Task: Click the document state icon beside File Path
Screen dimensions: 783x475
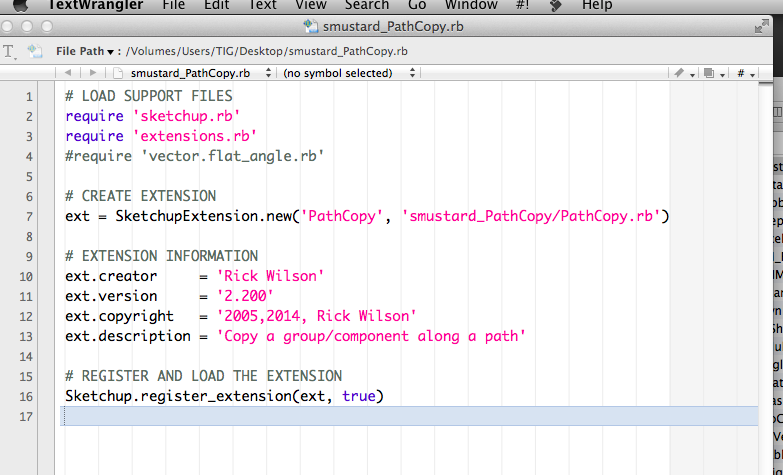Action: 36,51
